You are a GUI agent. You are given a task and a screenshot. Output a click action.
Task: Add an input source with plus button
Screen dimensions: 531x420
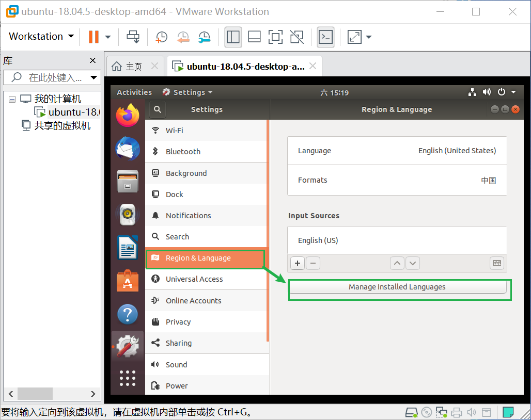coord(298,263)
